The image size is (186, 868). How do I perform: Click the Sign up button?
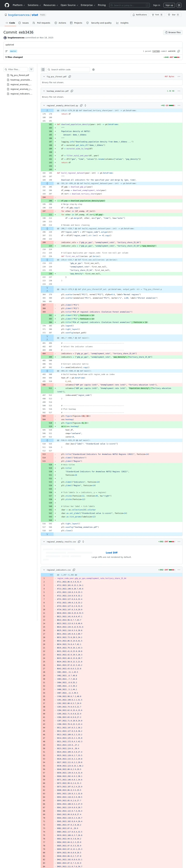tap(169, 5)
